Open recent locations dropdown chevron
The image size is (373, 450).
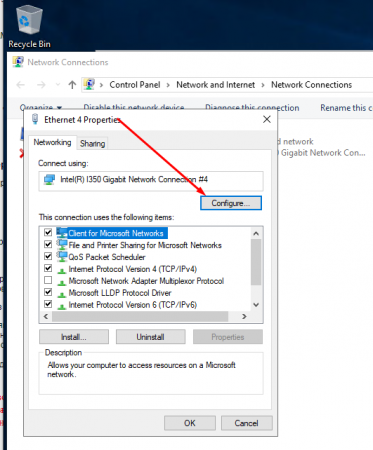[58, 85]
